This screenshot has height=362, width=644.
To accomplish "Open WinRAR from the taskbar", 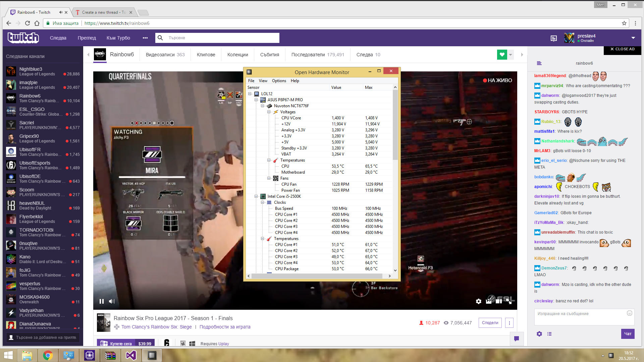I will [x=110, y=355].
